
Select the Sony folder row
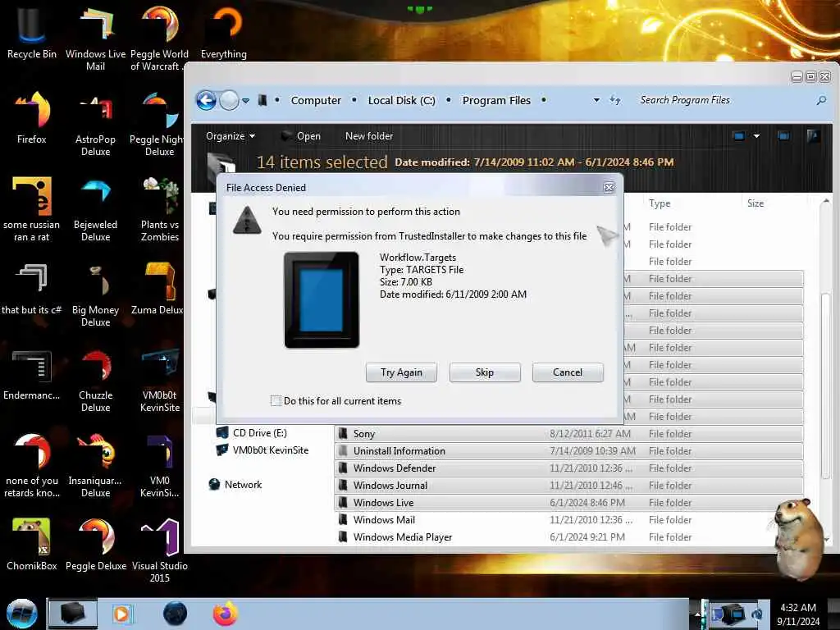click(x=568, y=434)
